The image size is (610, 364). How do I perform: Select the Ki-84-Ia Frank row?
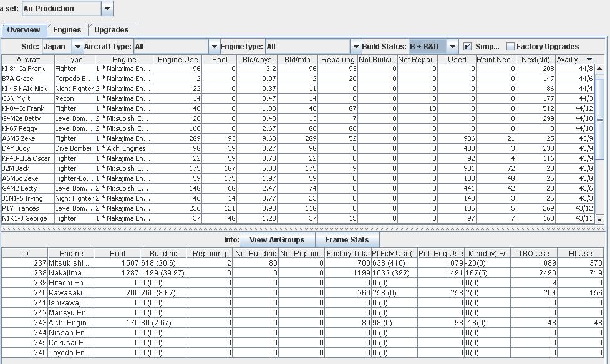point(298,69)
